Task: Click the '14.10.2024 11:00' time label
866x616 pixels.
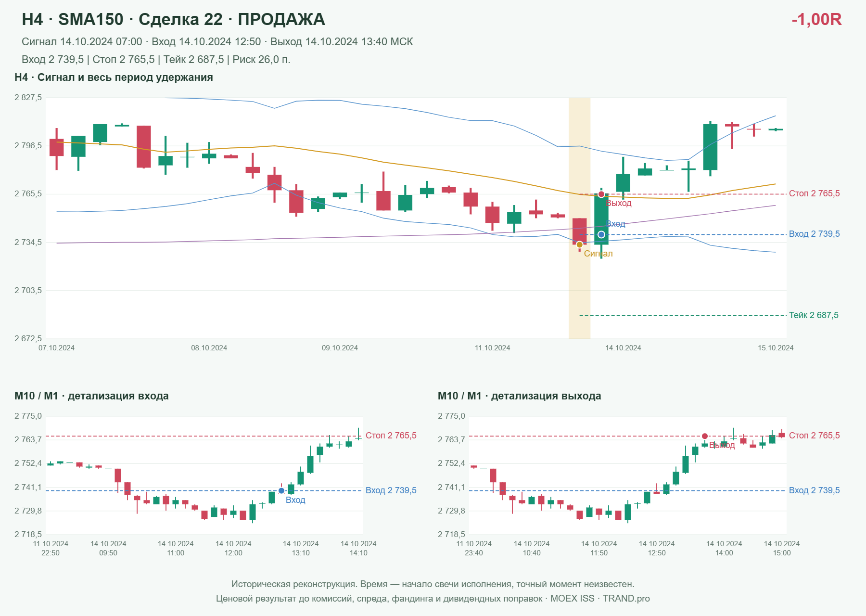Action: point(176,548)
